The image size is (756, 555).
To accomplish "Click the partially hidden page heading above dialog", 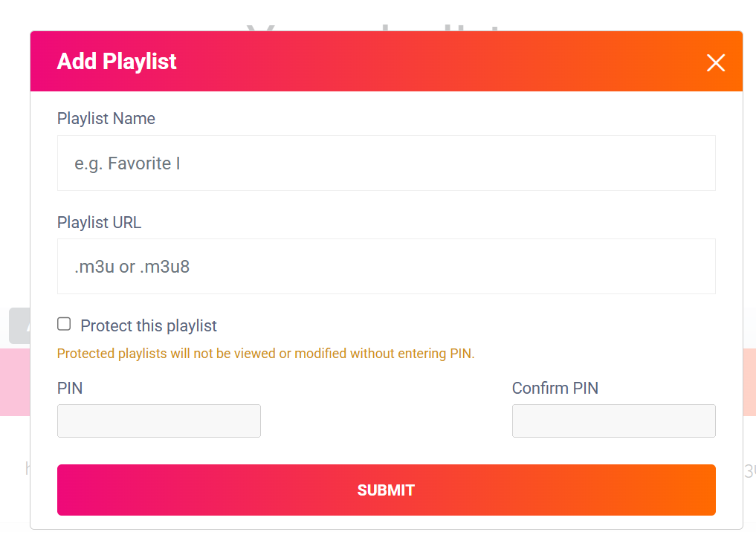I will tap(374, 27).
